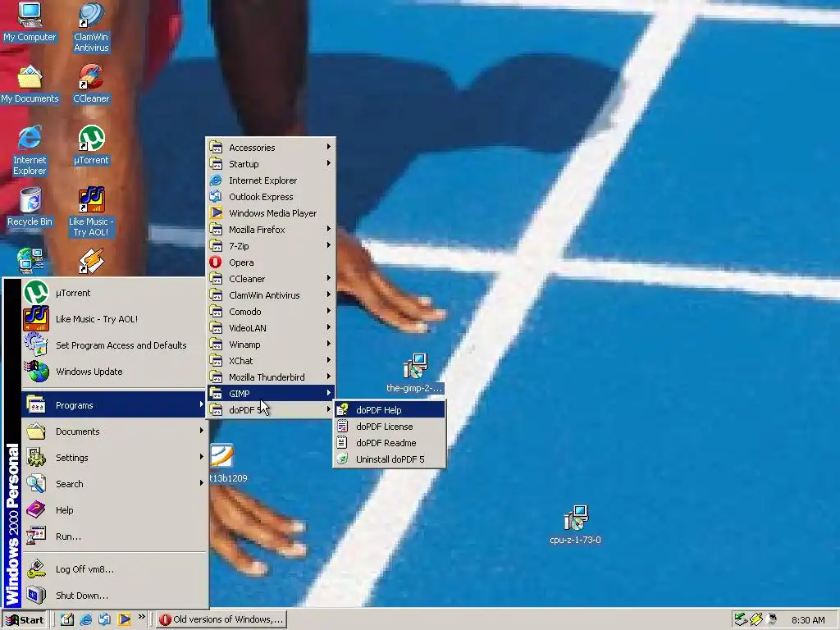Switch to Old versions of Windows taskbar button
This screenshot has height=630, width=840.
(x=221, y=620)
